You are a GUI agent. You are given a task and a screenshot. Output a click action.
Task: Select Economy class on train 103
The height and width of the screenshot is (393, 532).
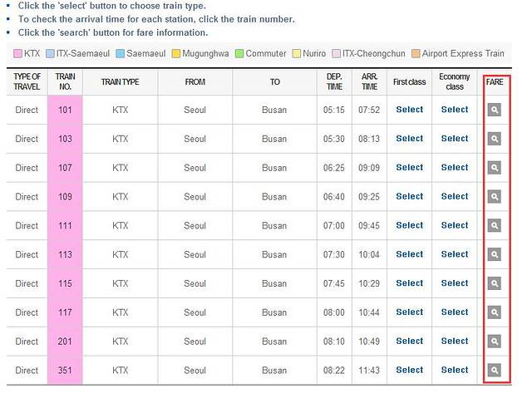pos(455,139)
